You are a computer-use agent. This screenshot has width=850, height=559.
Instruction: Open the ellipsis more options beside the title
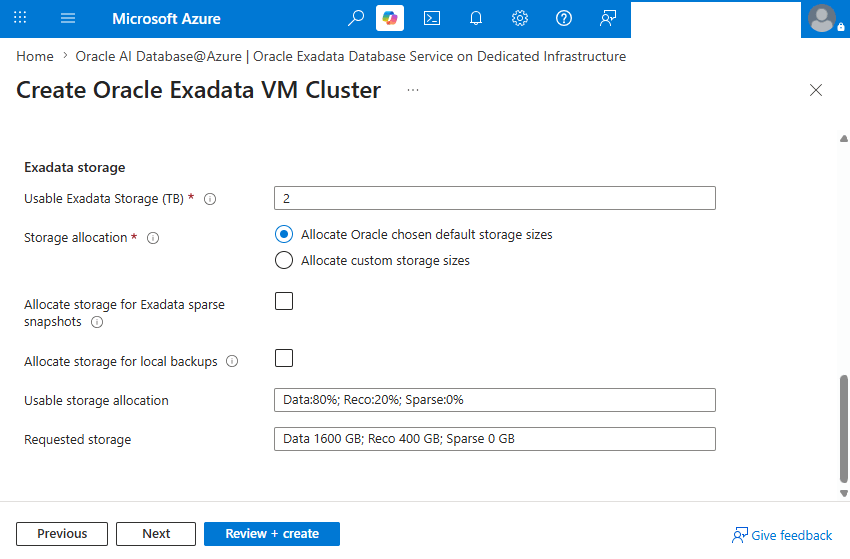click(x=413, y=90)
